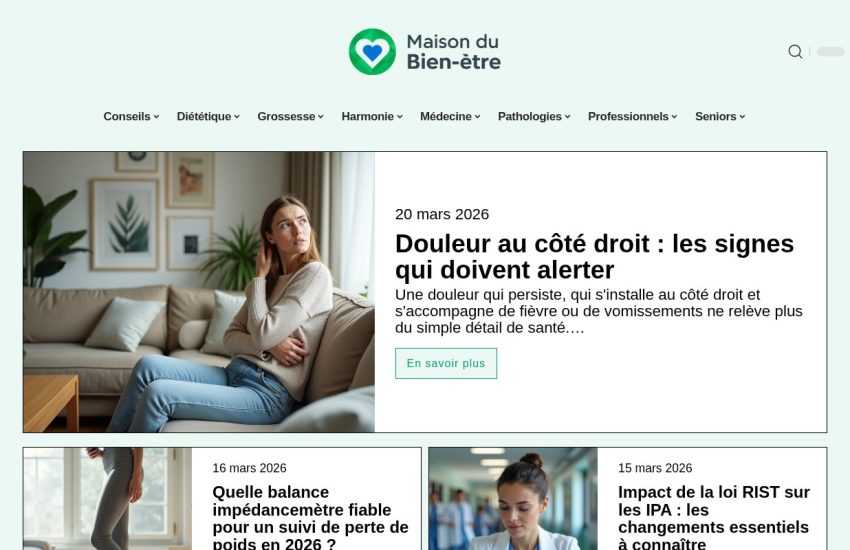Click the woman on sofa featured image
The height and width of the screenshot is (550, 850).
coord(199,292)
